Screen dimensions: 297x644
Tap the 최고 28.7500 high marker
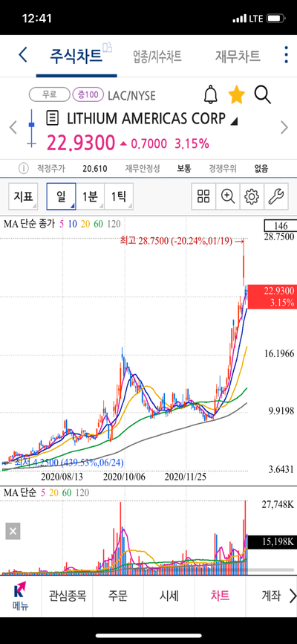(x=183, y=241)
